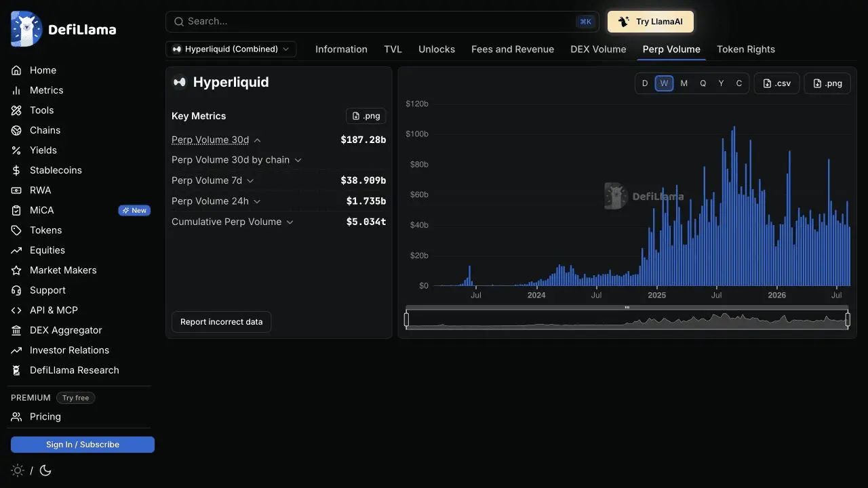Switch to light mode sun icon
The width and height of the screenshot is (868, 488).
(x=18, y=470)
